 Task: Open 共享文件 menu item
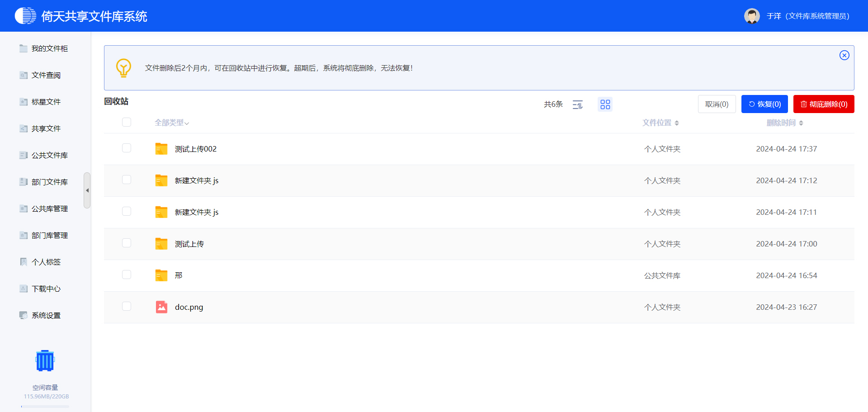tap(45, 128)
